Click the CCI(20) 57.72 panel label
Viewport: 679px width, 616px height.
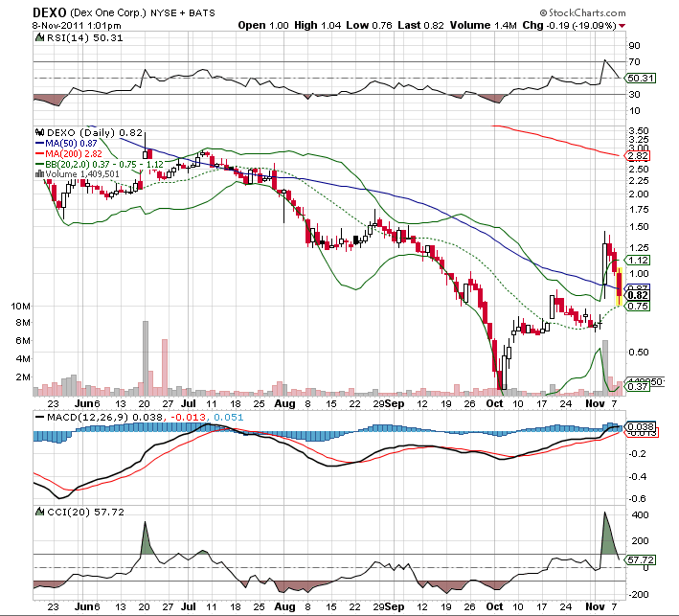click(x=86, y=512)
